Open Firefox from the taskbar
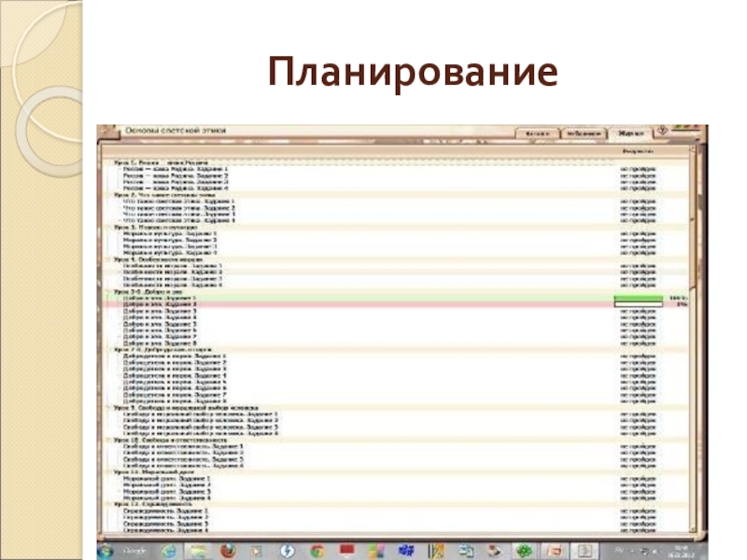The height and width of the screenshot is (560, 747). (229, 551)
